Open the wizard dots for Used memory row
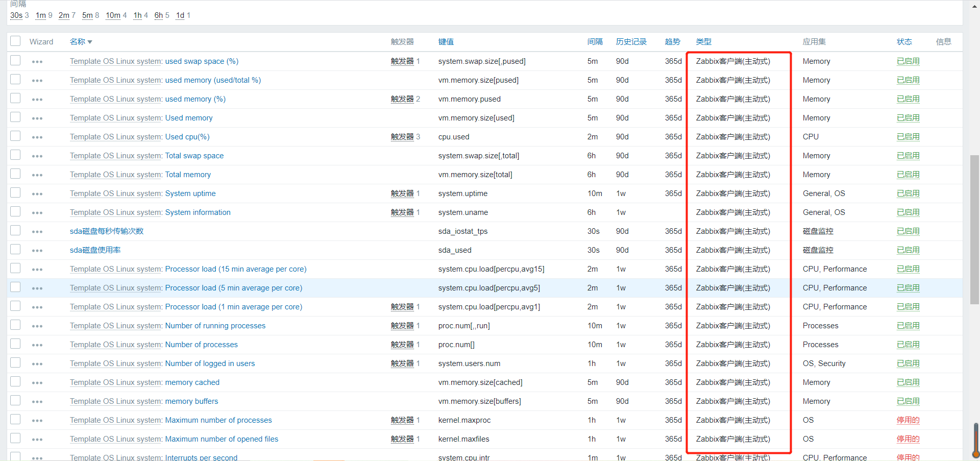The width and height of the screenshot is (980, 461). [x=37, y=118]
